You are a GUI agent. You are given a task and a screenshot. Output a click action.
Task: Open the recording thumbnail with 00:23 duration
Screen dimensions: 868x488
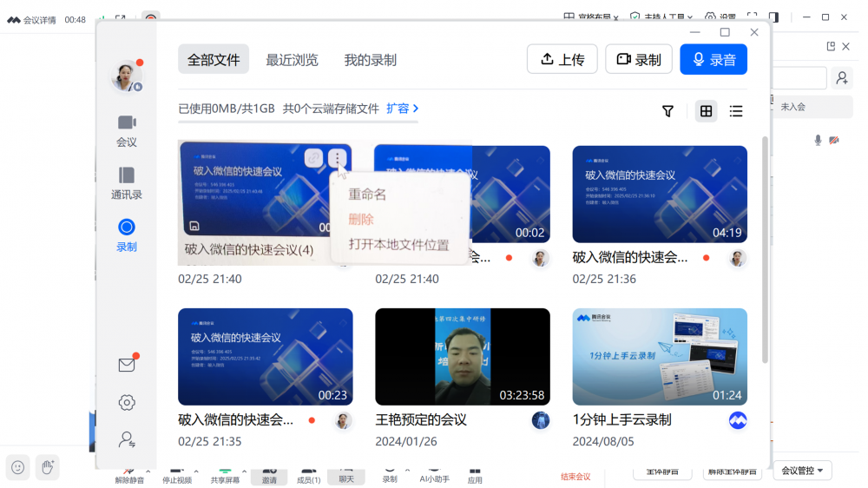click(265, 357)
